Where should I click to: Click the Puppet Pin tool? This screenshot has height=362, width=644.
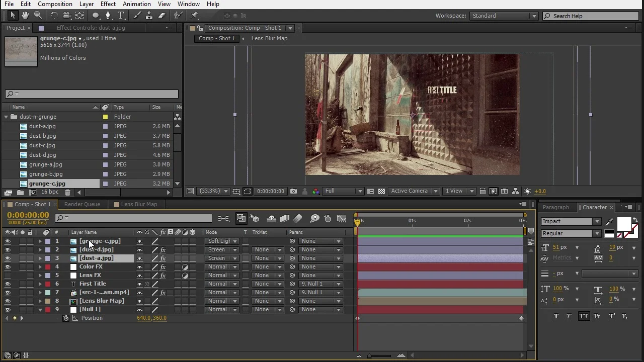(195, 16)
